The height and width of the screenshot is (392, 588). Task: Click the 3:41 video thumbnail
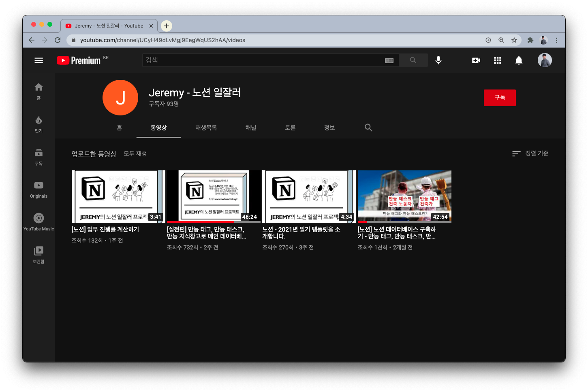(118, 196)
